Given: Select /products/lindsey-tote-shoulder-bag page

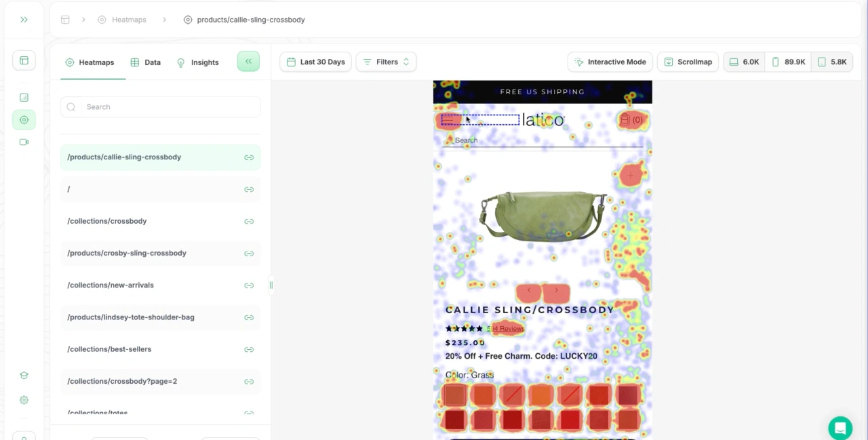Looking at the screenshot, I should point(160,317).
